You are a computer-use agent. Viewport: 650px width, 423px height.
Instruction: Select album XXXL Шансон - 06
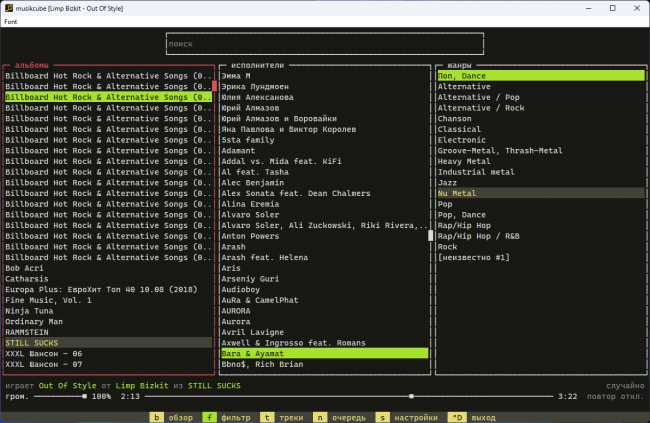[108, 354]
